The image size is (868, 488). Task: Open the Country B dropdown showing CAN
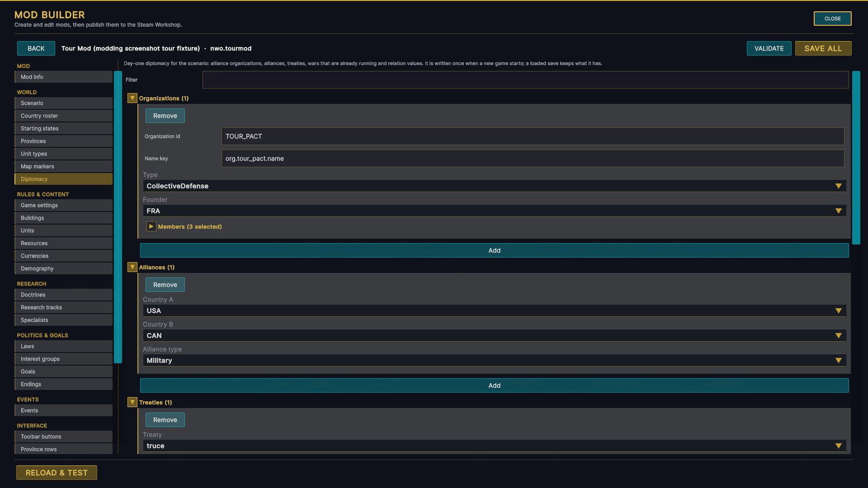[494, 336]
